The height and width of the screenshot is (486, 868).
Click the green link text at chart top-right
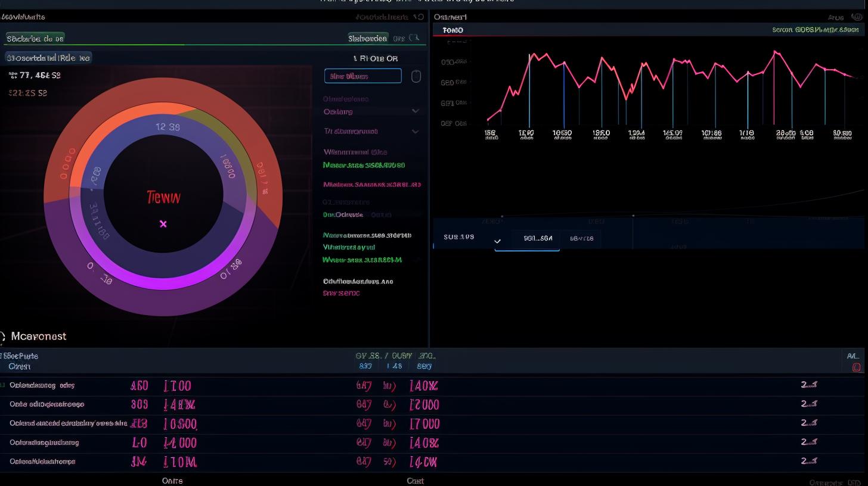pos(815,30)
